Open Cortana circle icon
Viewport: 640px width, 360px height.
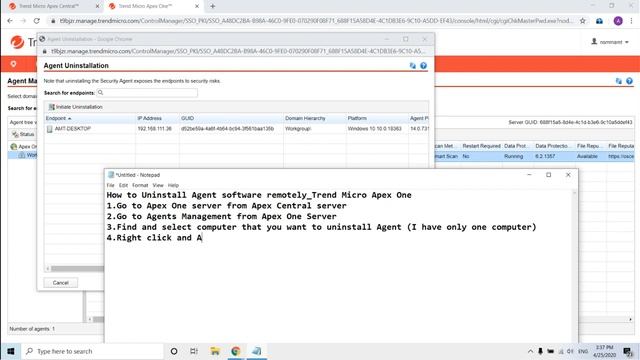pos(174,351)
